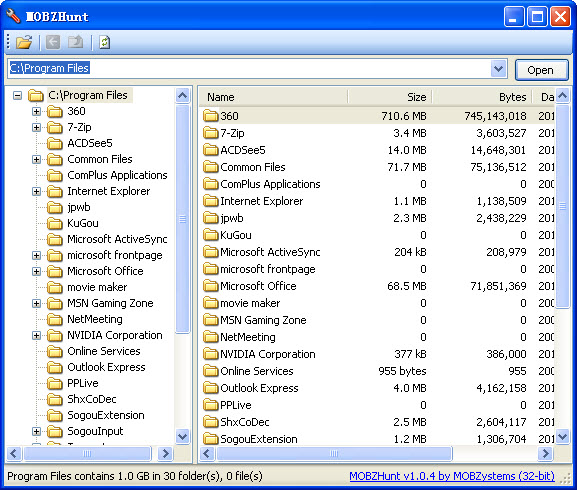
Task: Select the 360 folder icon in list
Action: point(210,116)
